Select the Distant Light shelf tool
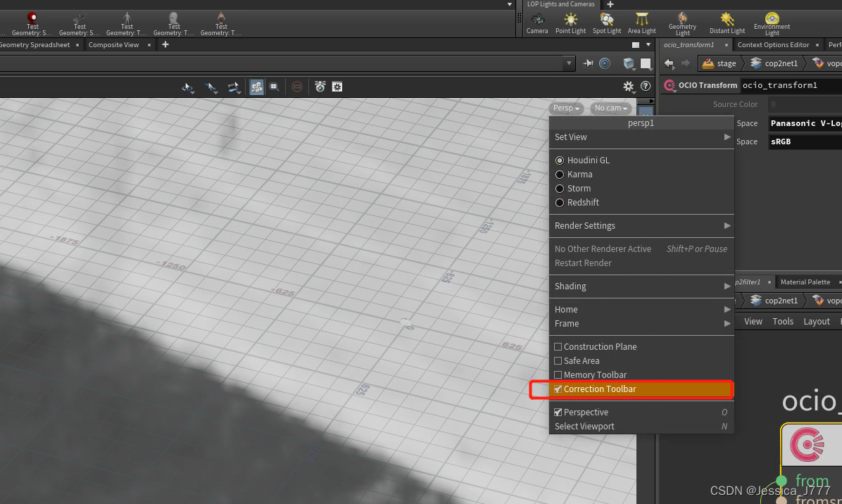 (x=727, y=24)
